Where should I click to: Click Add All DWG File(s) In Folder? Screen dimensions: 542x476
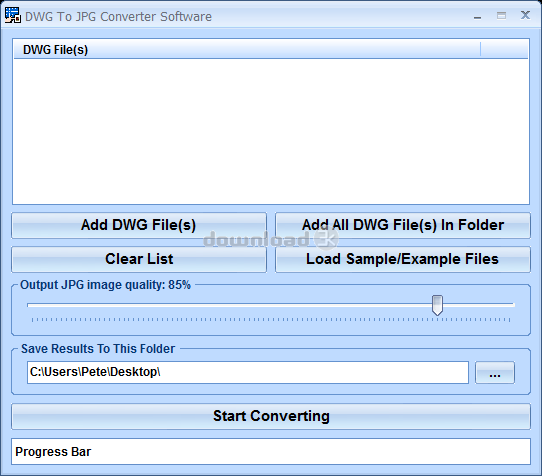click(x=403, y=225)
